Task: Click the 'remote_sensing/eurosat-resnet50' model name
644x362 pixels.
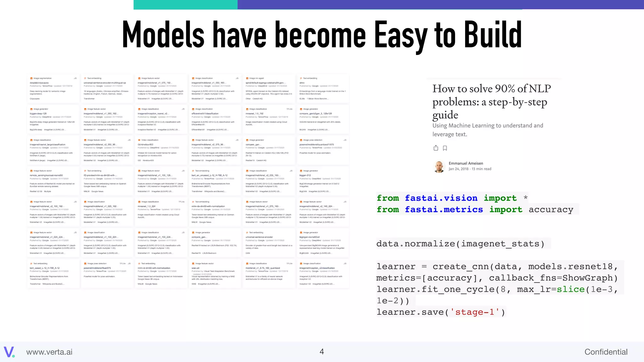Action: click(x=46, y=175)
